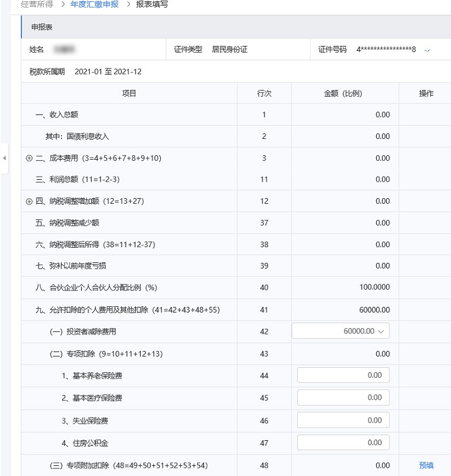Click the 金额 (比例) column header
451x476 pixels.
click(343, 93)
